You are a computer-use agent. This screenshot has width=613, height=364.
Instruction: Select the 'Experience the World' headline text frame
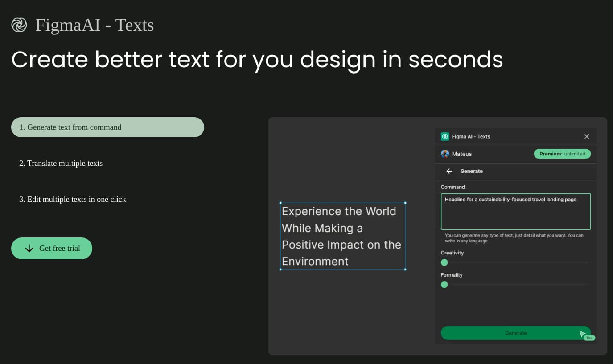click(x=342, y=236)
